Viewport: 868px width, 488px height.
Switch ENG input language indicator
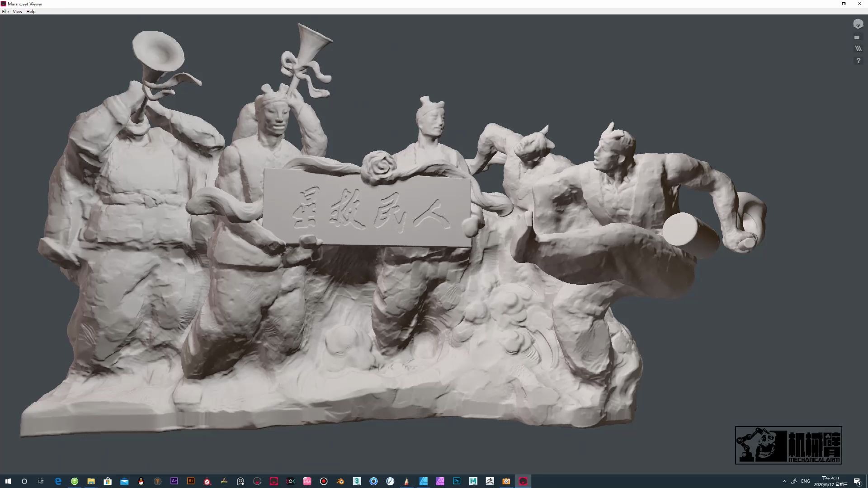(x=806, y=481)
